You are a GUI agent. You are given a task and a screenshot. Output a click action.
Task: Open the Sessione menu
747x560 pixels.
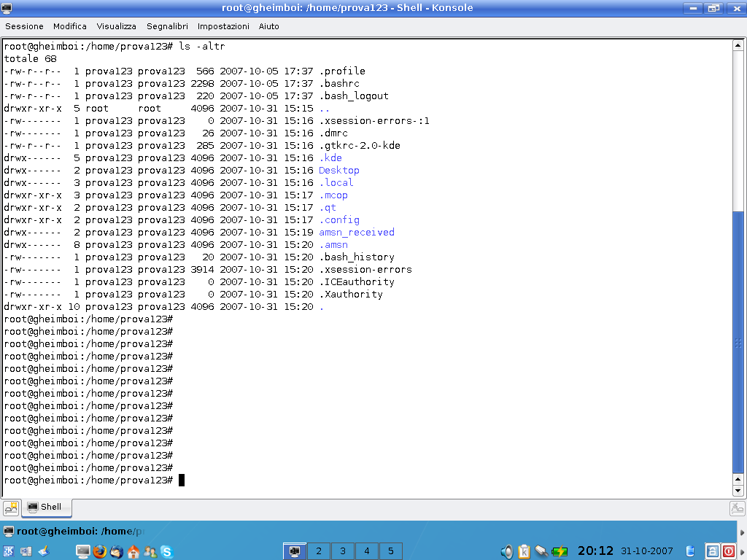[x=24, y=26]
